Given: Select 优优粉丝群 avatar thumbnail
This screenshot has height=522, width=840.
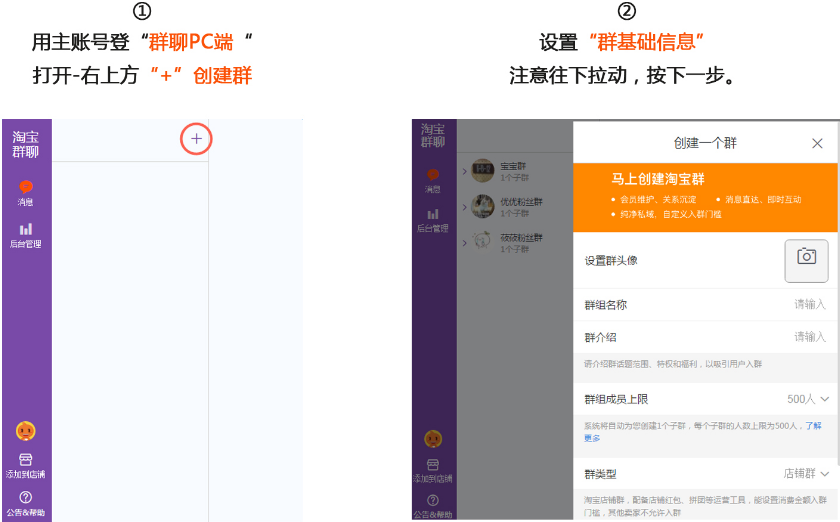Looking at the screenshot, I should tap(482, 206).
